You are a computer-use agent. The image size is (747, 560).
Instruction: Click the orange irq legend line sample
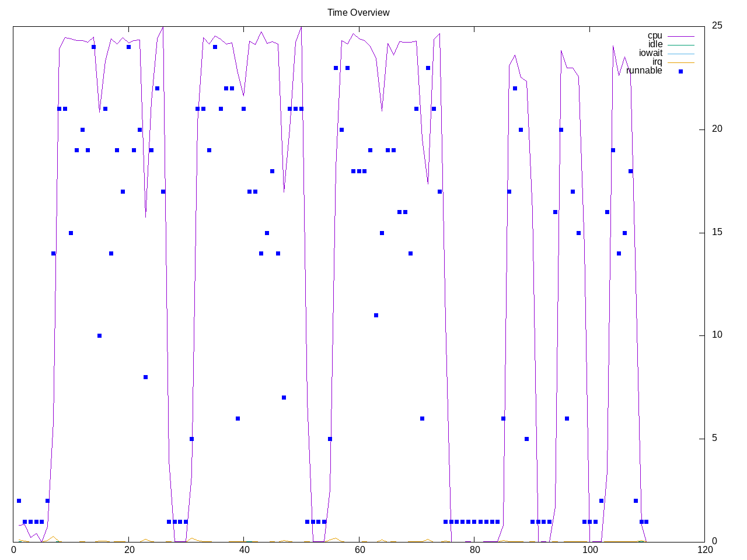pyautogui.click(x=680, y=62)
